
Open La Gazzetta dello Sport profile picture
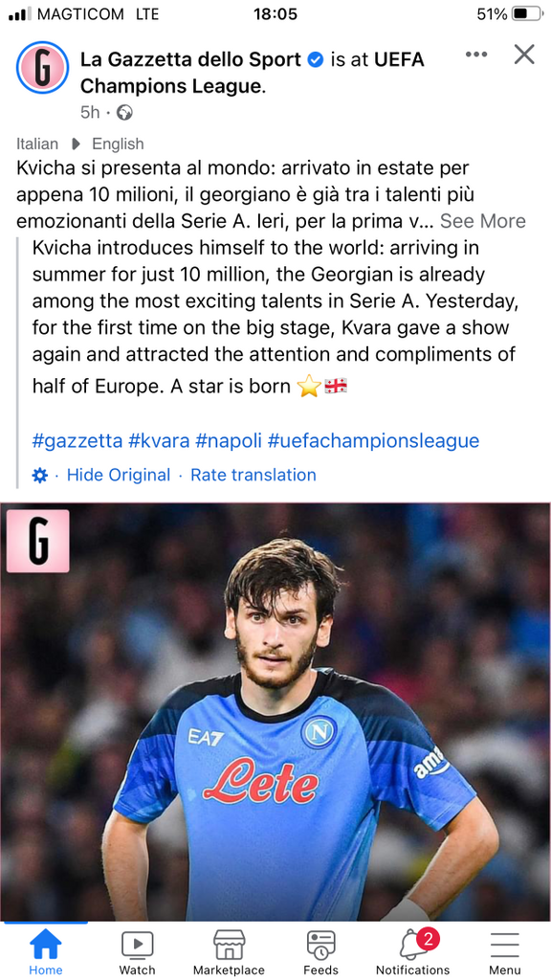coord(42,68)
